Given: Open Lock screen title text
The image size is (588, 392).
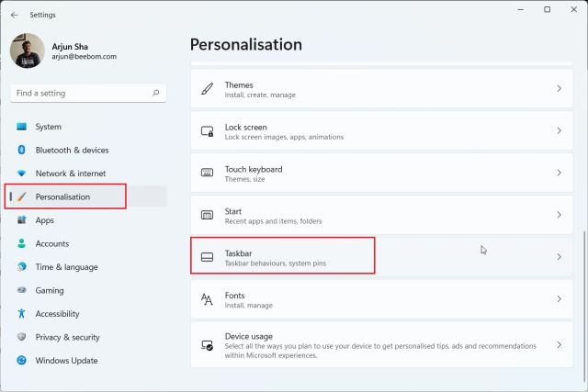Looking at the screenshot, I should pos(246,127).
